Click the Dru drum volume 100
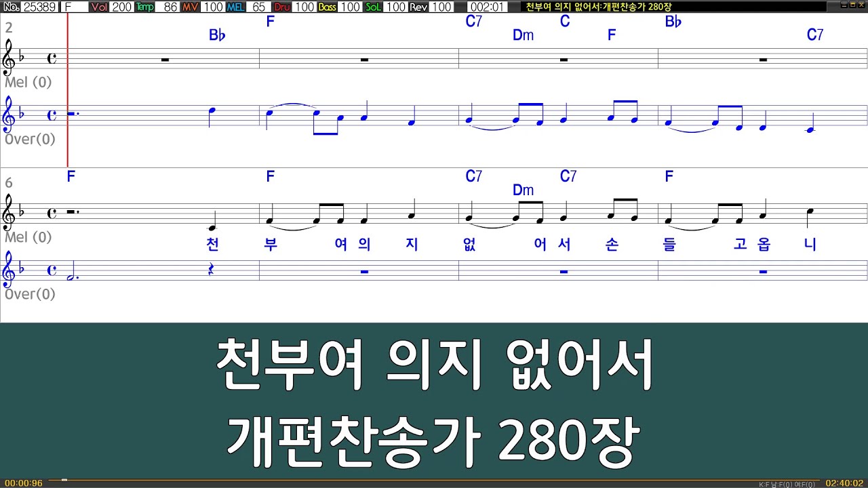This screenshot has width=868, height=488. coord(304,7)
